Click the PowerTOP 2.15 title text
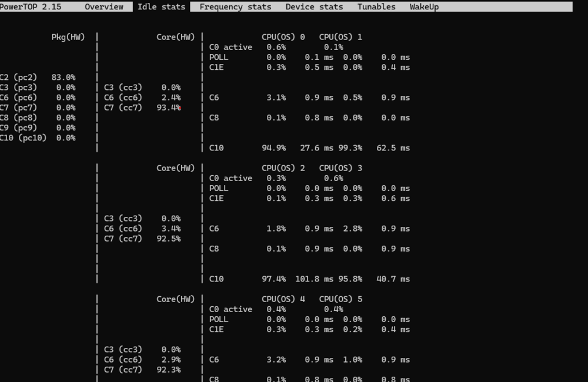588x382 pixels. [x=31, y=6]
